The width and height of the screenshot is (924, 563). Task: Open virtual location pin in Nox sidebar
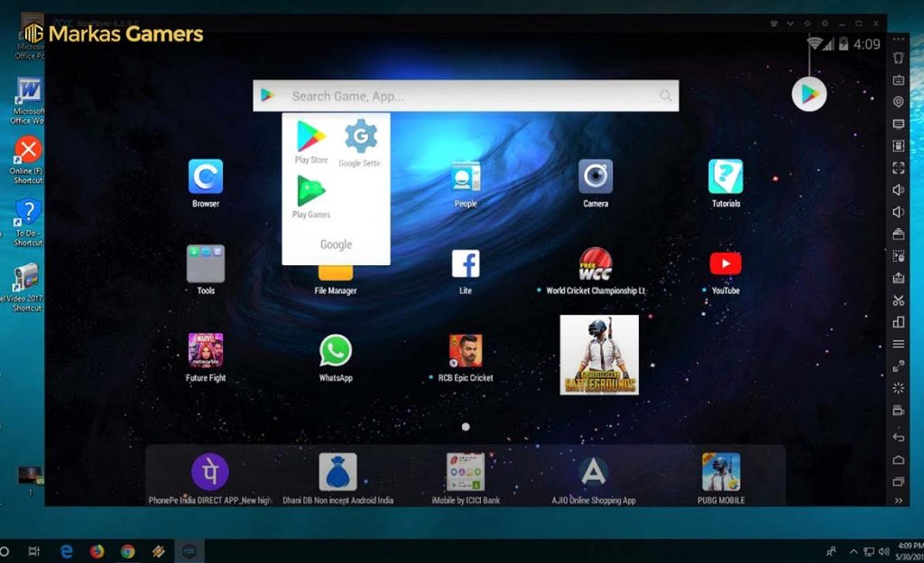[x=898, y=102]
